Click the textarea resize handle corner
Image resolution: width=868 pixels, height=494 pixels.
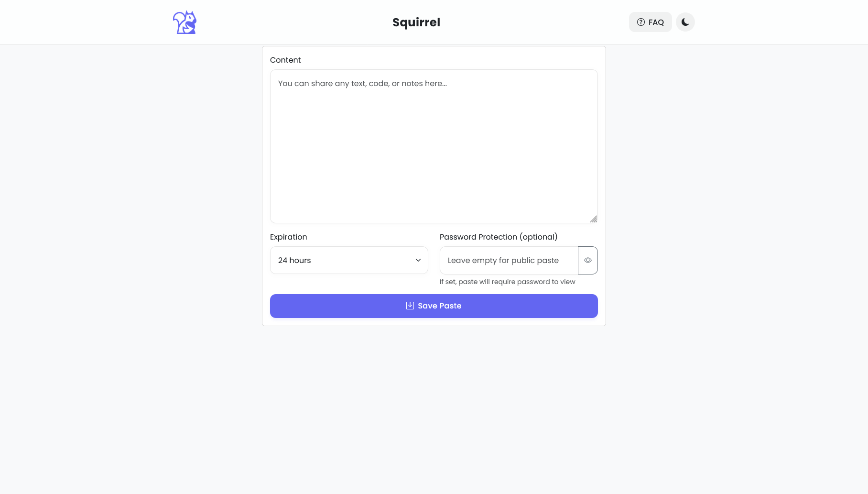[x=594, y=219]
